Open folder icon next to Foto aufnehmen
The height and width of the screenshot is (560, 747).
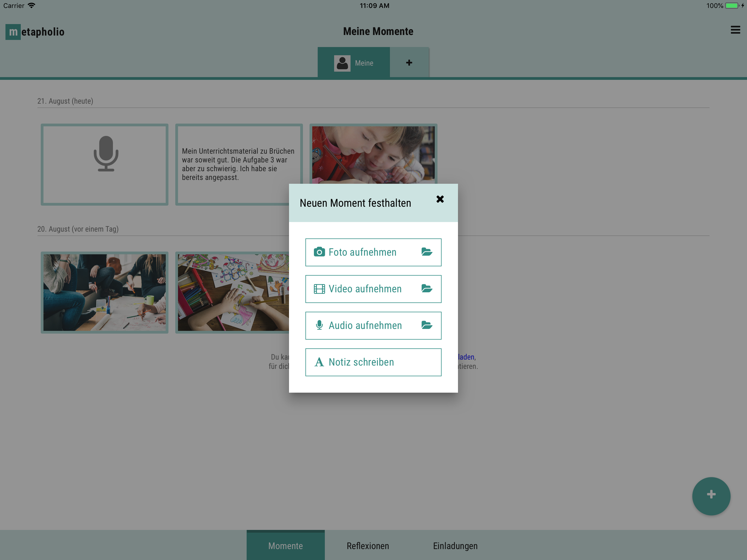pyautogui.click(x=427, y=252)
